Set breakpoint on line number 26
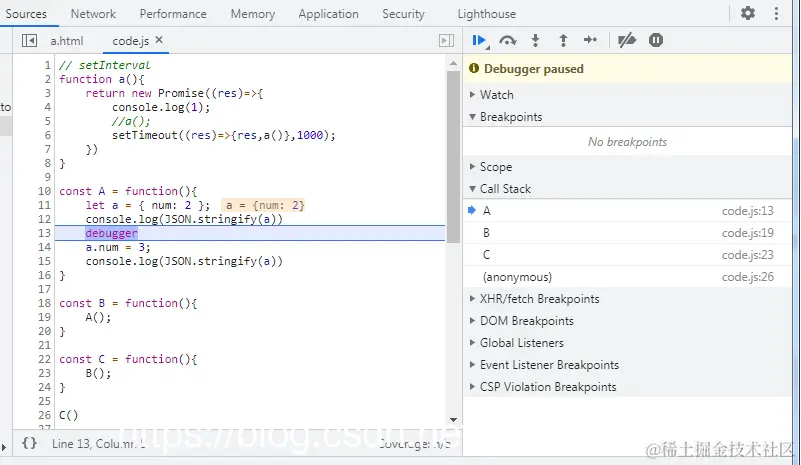Screen dimensions: 801x465 pos(44,415)
